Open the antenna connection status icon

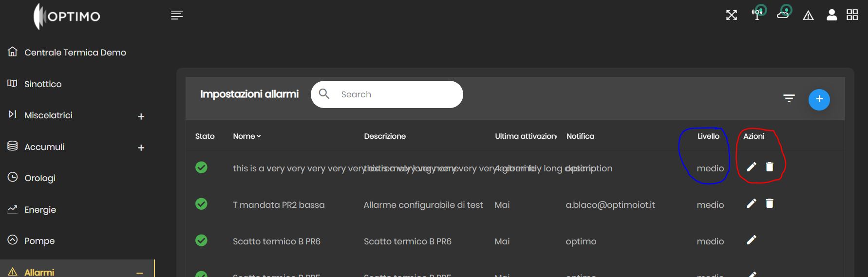coord(758,13)
